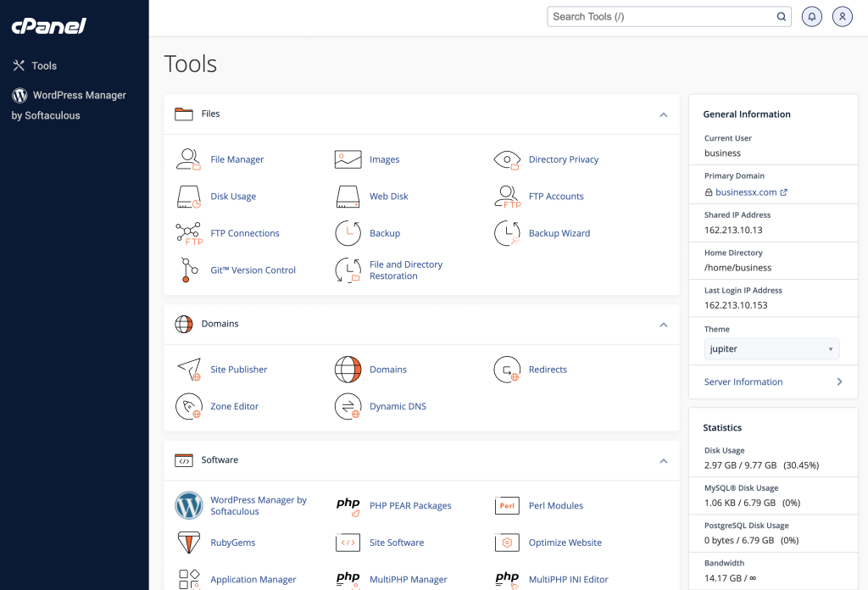Focus the Search Tools input field
Screen dimensions: 868x590
(661, 16)
